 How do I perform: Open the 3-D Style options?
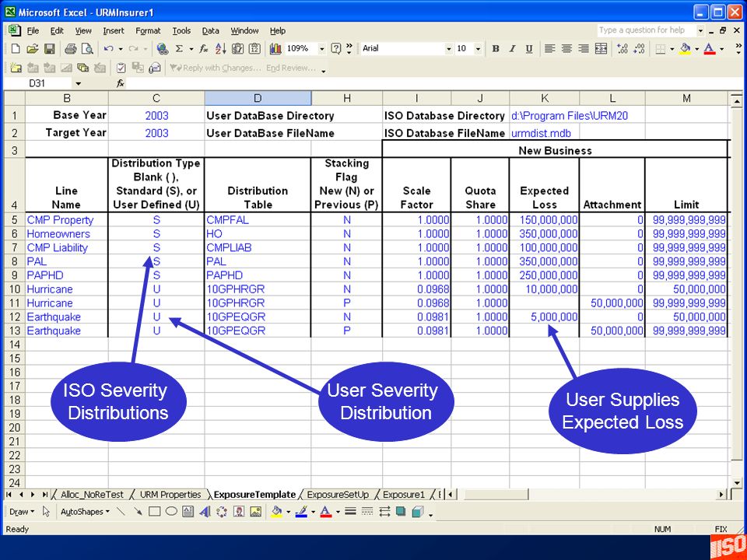pos(417,512)
